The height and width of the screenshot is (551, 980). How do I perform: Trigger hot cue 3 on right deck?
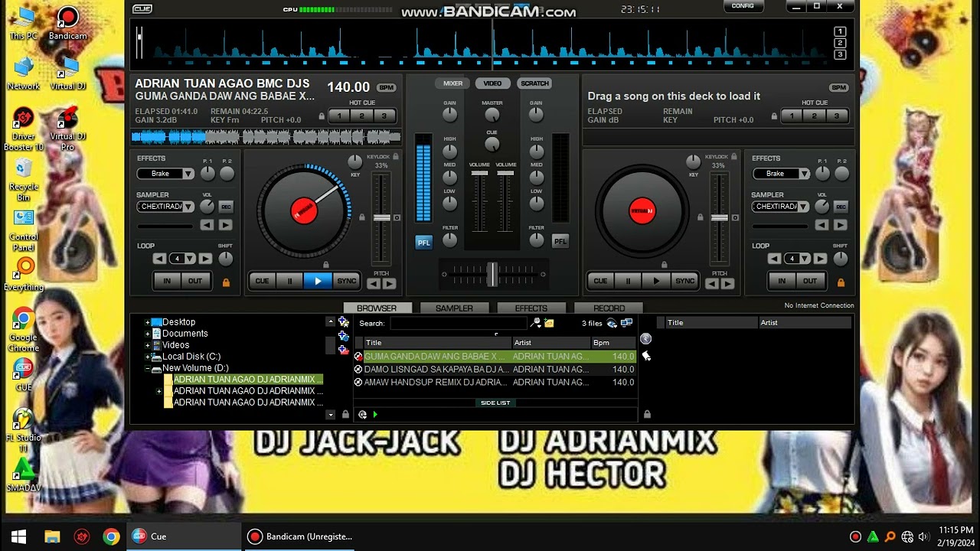click(x=836, y=116)
